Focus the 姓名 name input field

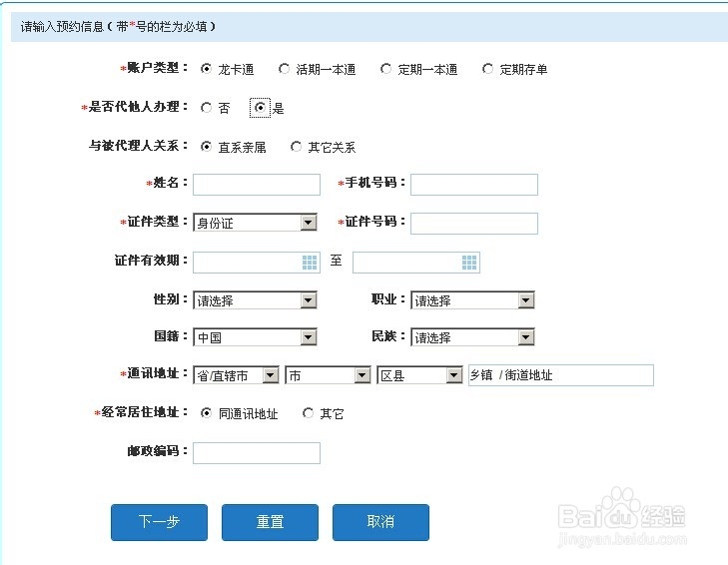[257, 185]
